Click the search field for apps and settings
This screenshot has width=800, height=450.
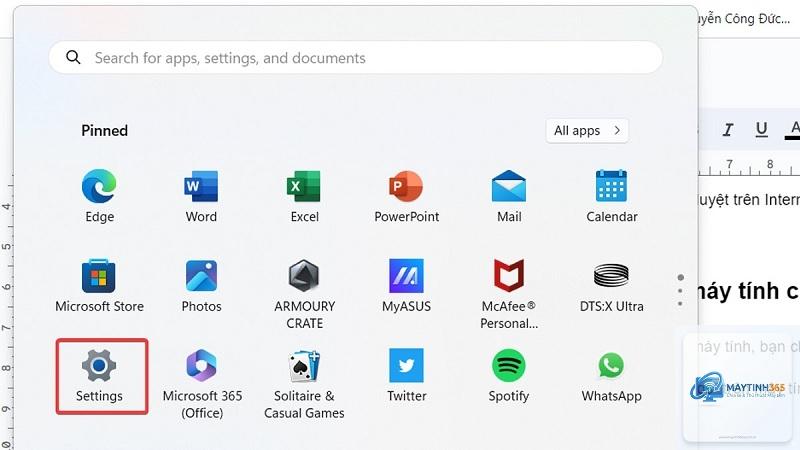coord(356,58)
